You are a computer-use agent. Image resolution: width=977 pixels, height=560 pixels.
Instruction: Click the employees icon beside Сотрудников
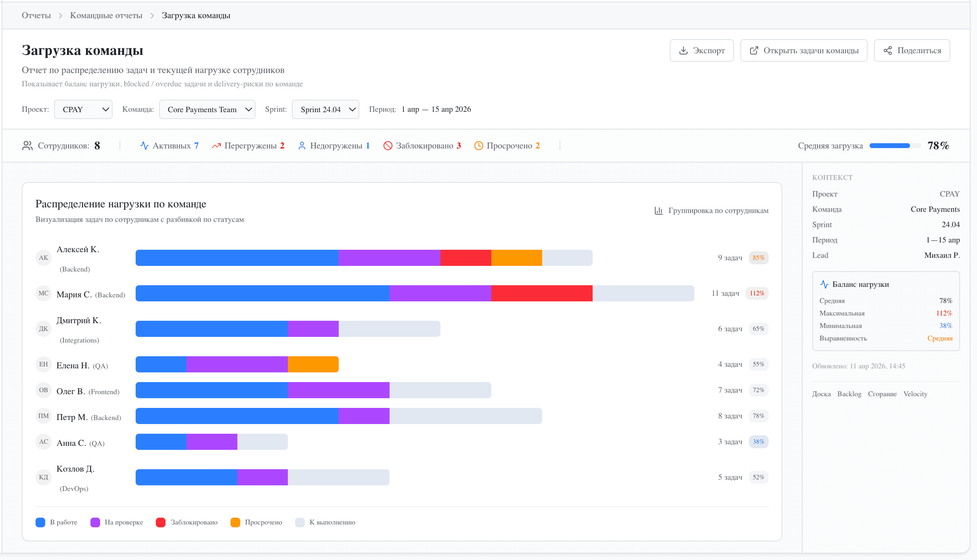point(27,146)
